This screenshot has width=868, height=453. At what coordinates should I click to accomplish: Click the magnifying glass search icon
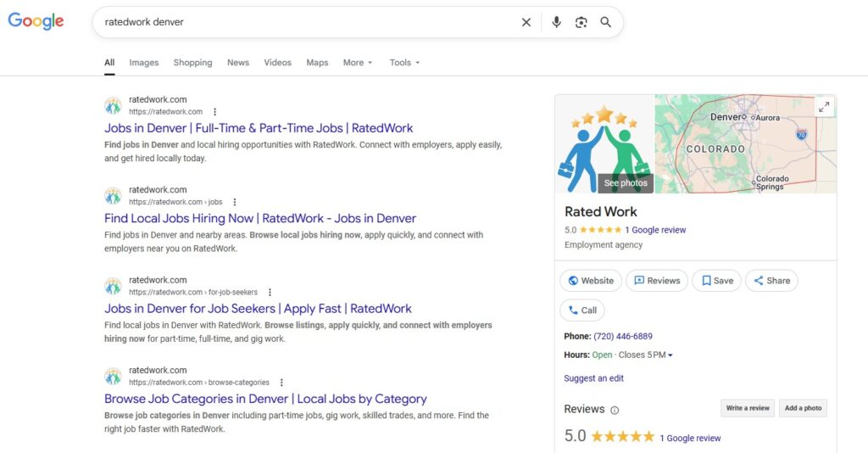(x=605, y=22)
